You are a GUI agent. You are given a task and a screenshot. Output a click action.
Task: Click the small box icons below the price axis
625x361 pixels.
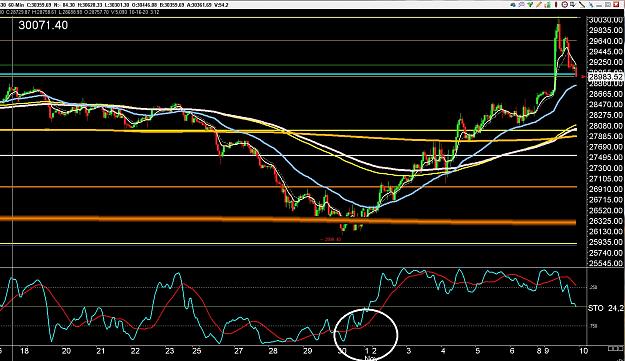pos(615,348)
